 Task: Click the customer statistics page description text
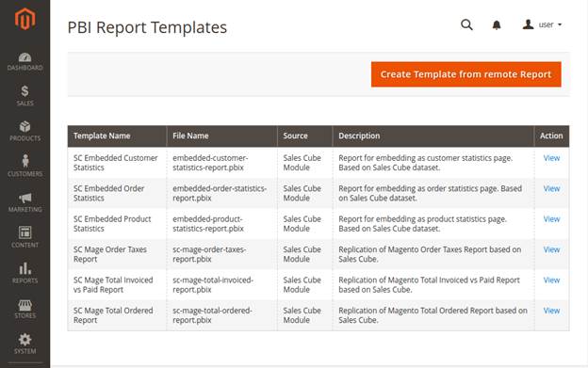pyautogui.click(x=426, y=163)
